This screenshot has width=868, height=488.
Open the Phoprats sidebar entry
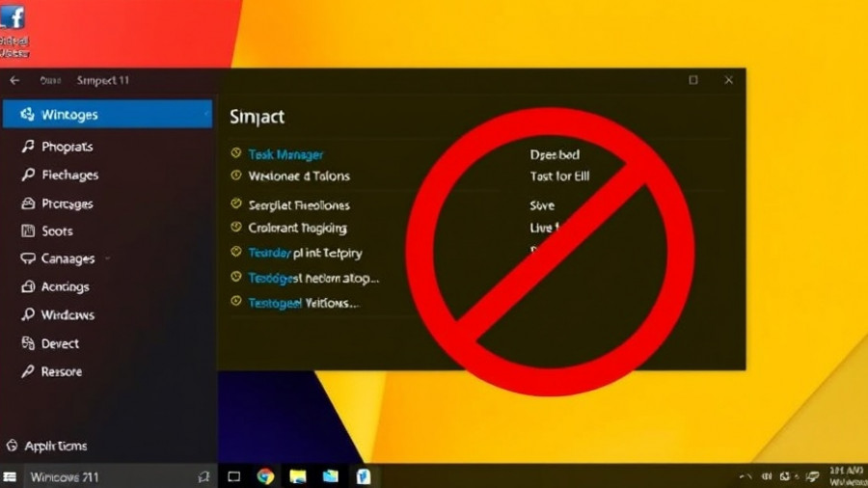tap(67, 147)
